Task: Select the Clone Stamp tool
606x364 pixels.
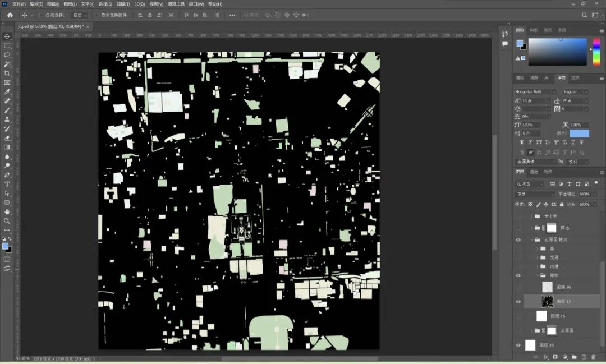Action: click(x=7, y=120)
